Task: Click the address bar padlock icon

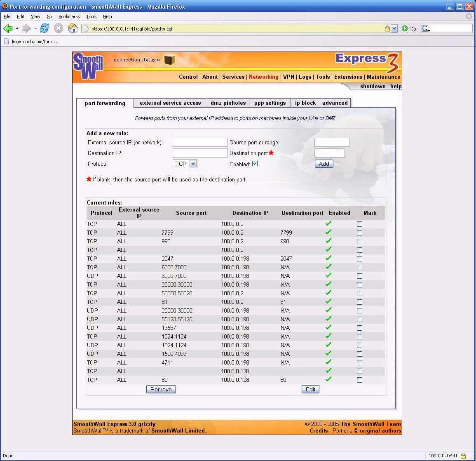Action: 387,28
